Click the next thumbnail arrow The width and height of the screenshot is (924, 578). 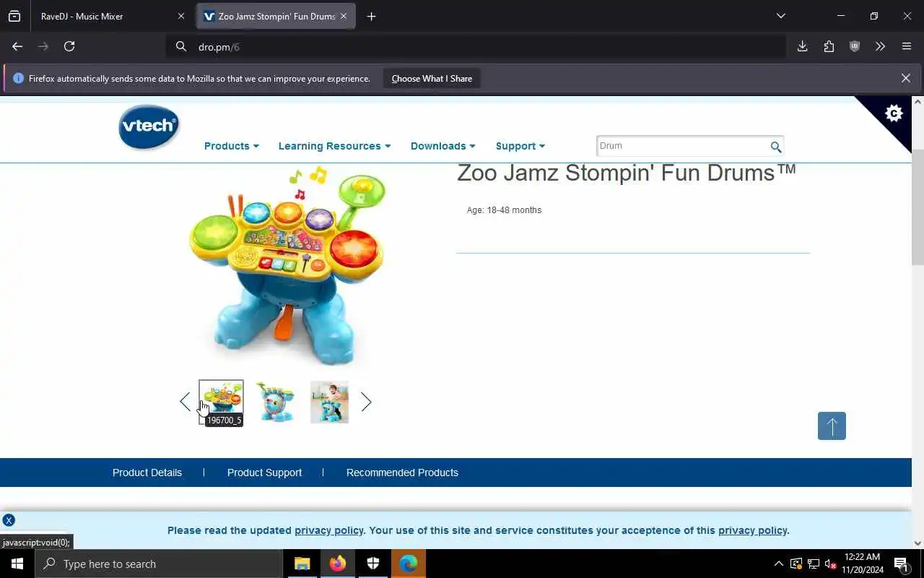[366, 402]
